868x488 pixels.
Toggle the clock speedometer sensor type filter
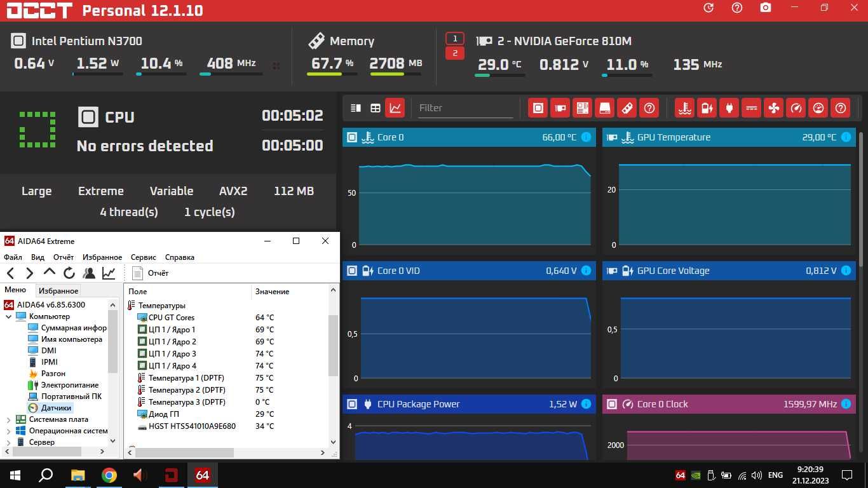point(796,108)
